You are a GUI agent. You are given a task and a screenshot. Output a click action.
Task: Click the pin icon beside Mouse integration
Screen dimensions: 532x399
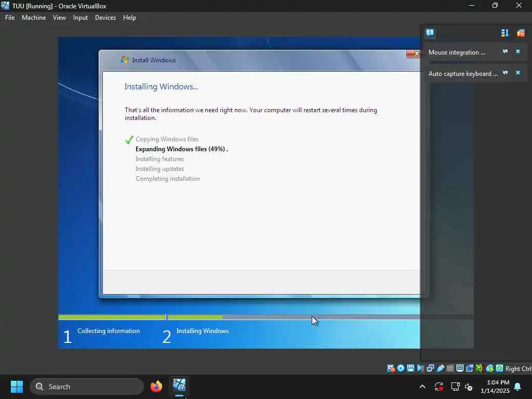[x=505, y=51]
